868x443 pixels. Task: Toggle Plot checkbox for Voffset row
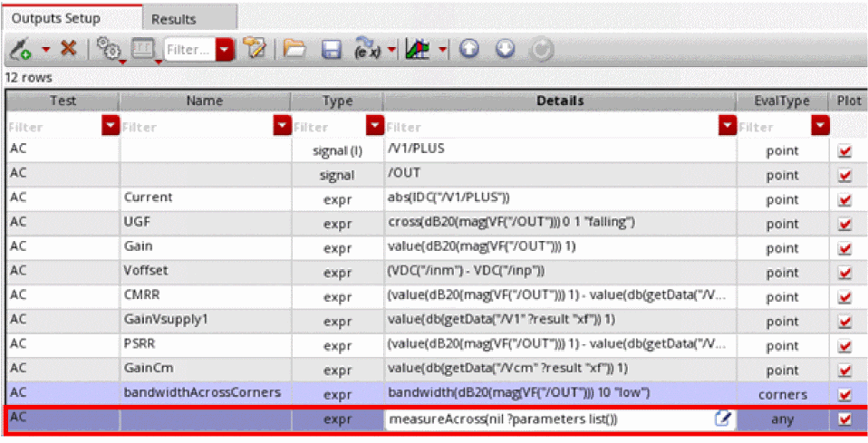click(844, 273)
